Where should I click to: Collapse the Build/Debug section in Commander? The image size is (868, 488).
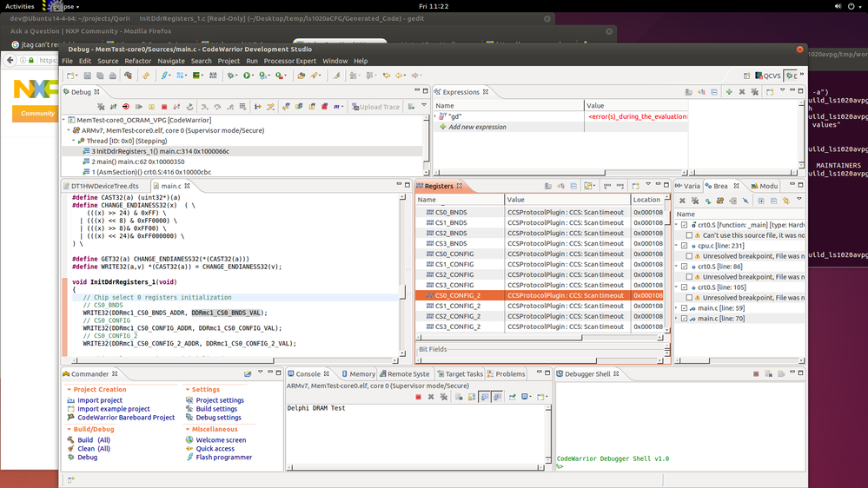point(69,429)
